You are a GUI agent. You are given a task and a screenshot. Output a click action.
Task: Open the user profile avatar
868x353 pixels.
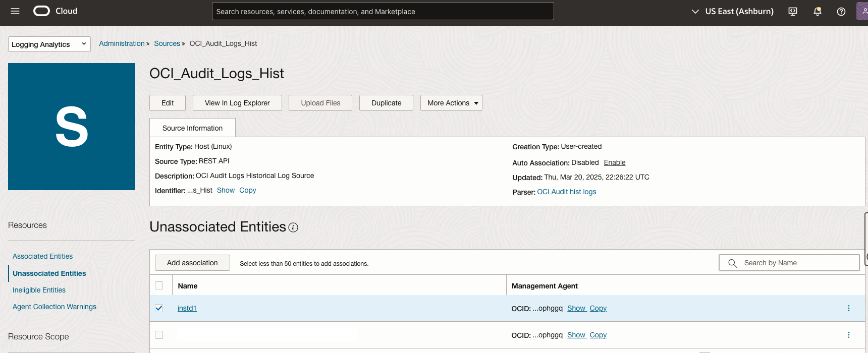tap(862, 11)
